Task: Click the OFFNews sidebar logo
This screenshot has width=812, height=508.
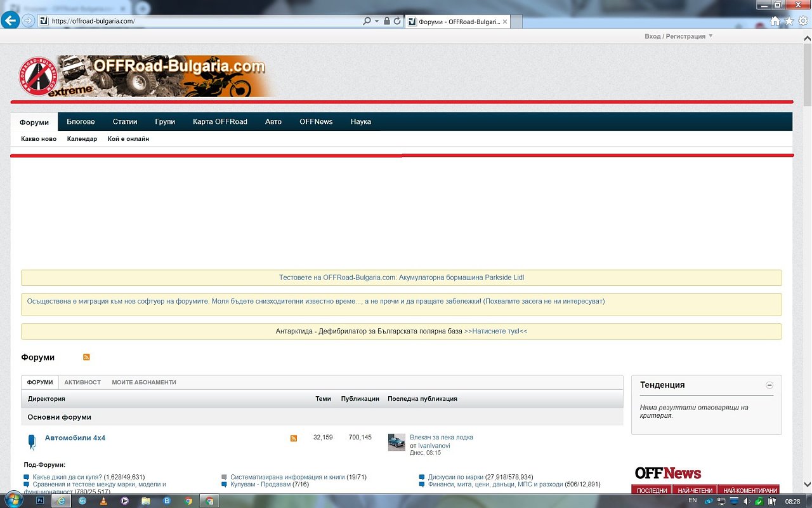Action: 668,473
